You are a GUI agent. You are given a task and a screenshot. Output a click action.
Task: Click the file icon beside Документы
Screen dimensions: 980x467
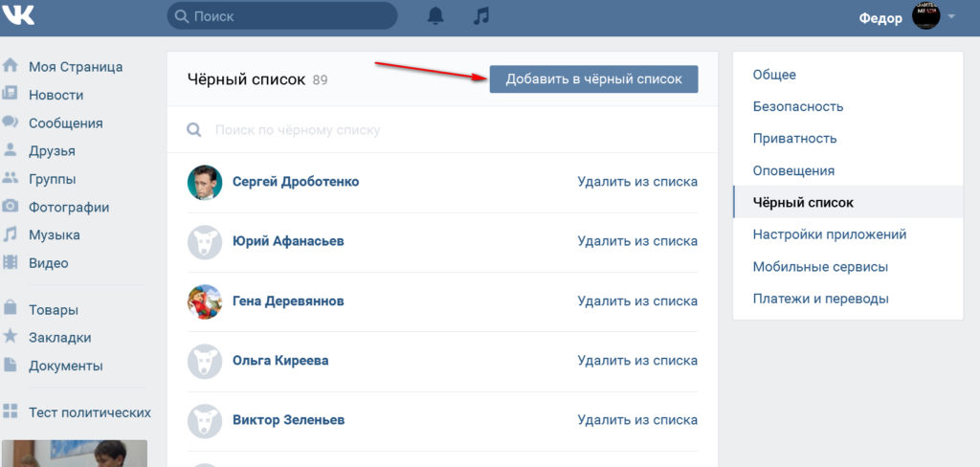10,366
